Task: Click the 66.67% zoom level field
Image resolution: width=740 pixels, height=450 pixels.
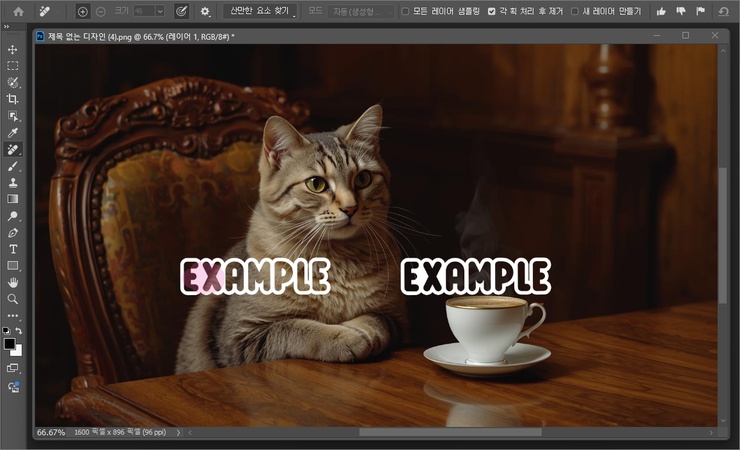Action: coord(51,433)
